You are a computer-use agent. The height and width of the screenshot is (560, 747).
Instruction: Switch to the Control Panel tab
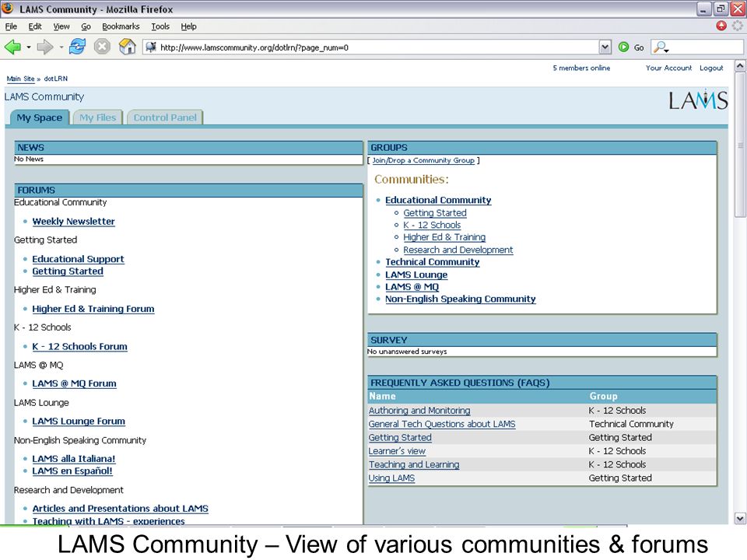coord(165,117)
